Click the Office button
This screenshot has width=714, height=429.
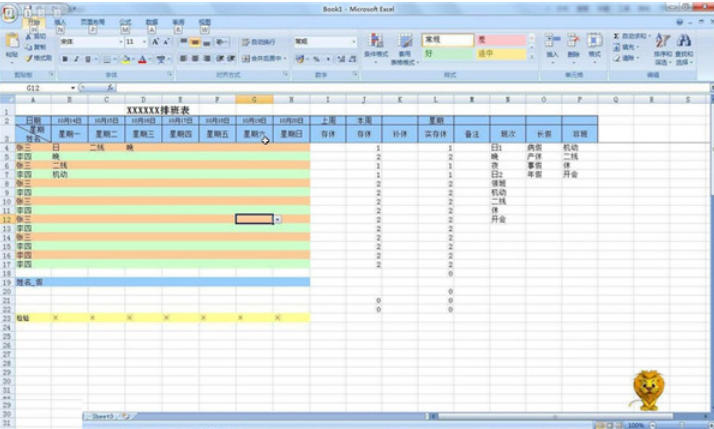point(10,11)
